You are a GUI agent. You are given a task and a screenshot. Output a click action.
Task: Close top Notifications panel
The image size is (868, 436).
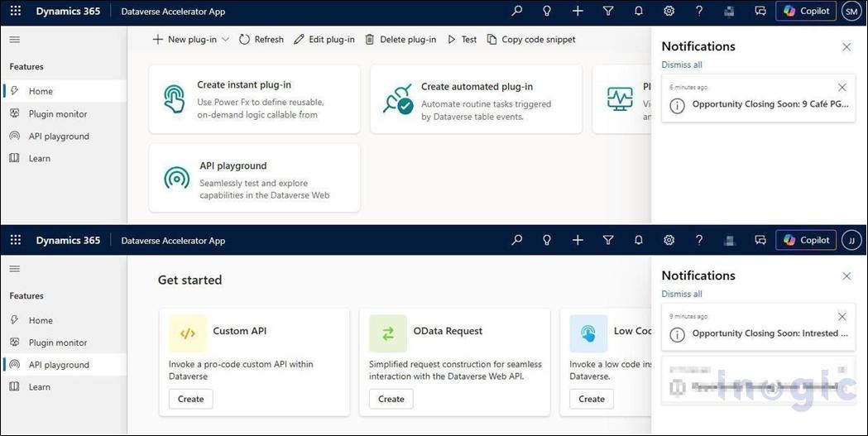(846, 47)
